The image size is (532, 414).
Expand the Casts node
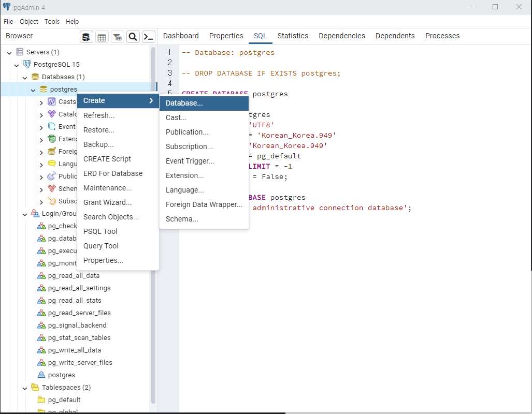click(x=41, y=103)
